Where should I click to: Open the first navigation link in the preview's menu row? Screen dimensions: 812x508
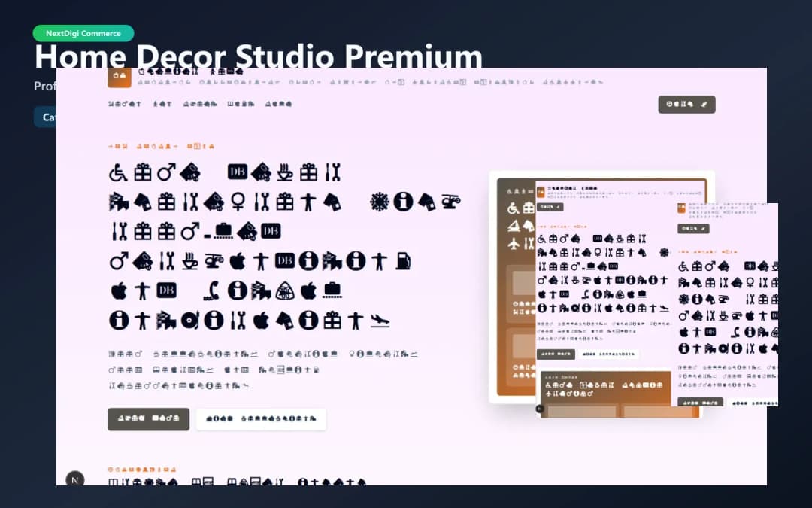(124, 104)
